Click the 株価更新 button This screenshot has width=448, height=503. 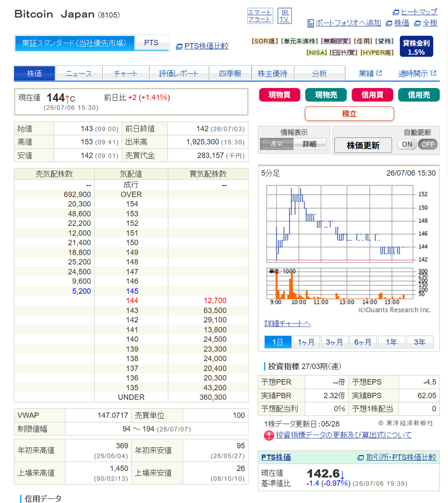click(x=363, y=145)
